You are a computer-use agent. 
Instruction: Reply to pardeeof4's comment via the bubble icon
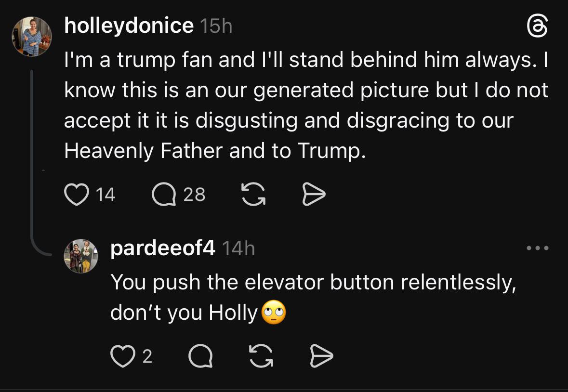coord(200,356)
